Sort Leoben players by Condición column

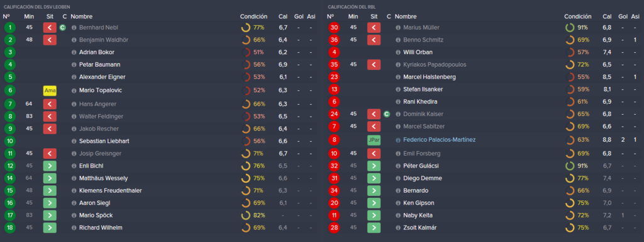point(253,16)
